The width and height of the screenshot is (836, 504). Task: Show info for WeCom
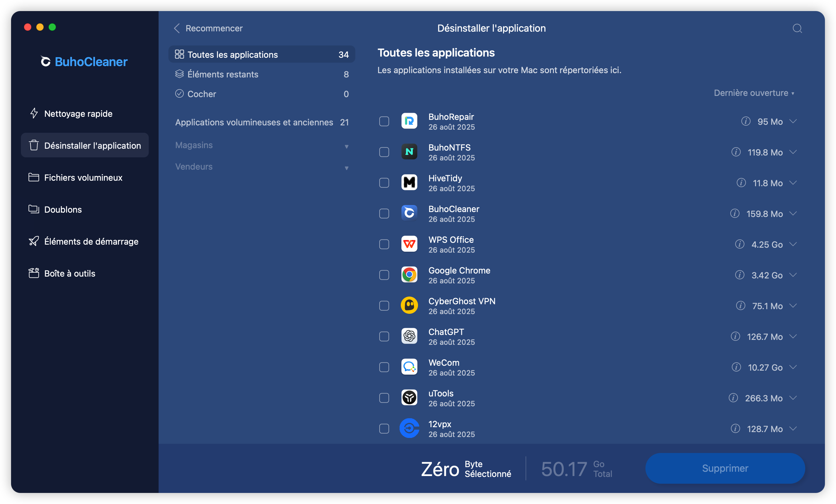point(736,367)
